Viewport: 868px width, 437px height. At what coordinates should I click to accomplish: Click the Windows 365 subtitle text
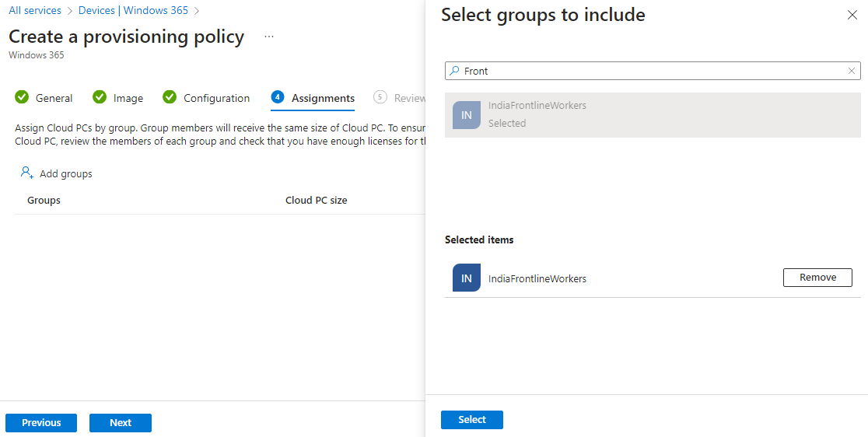(x=37, y=54)
